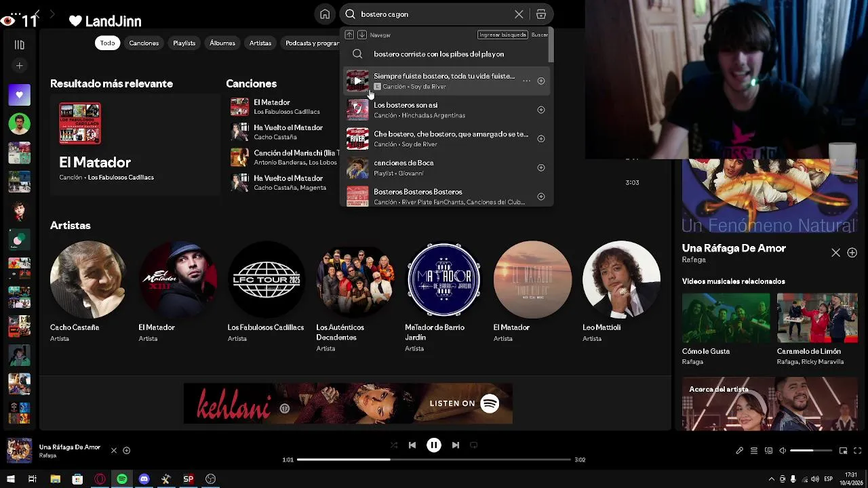
Task: Click the plus create button in sidebar
Action: tap(20, 66)
